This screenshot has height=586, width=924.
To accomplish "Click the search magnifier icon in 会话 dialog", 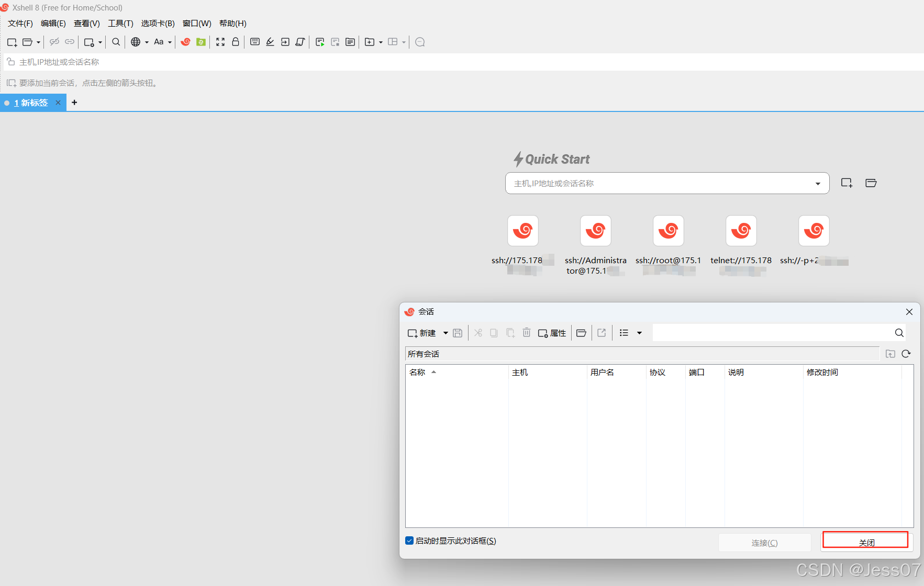I will [x=899, y=333].
